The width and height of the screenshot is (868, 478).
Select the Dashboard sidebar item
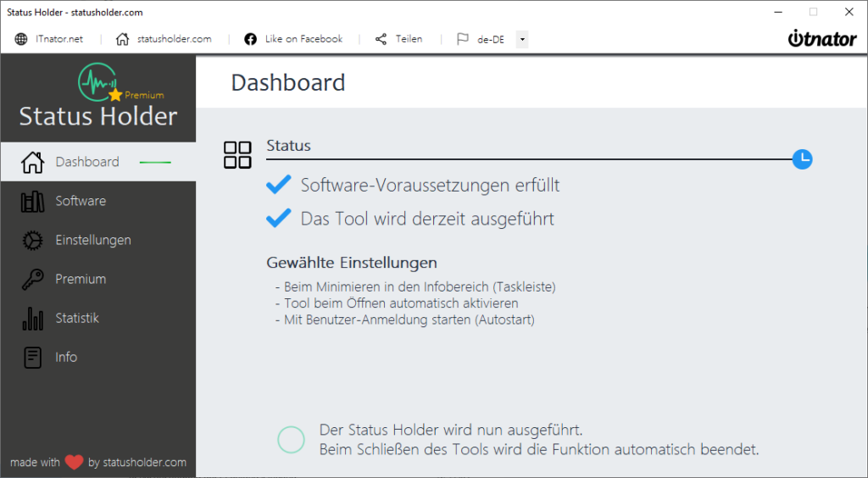pos(98,162)
